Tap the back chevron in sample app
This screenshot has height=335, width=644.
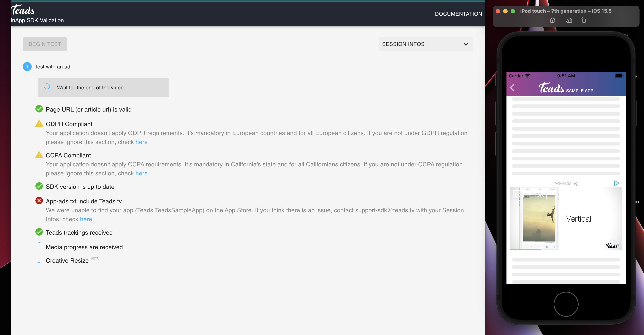pyautogui.click(x=512, y=88)
